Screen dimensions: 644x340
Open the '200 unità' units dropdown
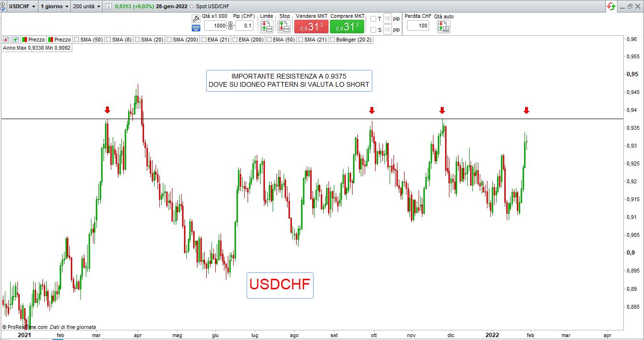click(87, 6)
